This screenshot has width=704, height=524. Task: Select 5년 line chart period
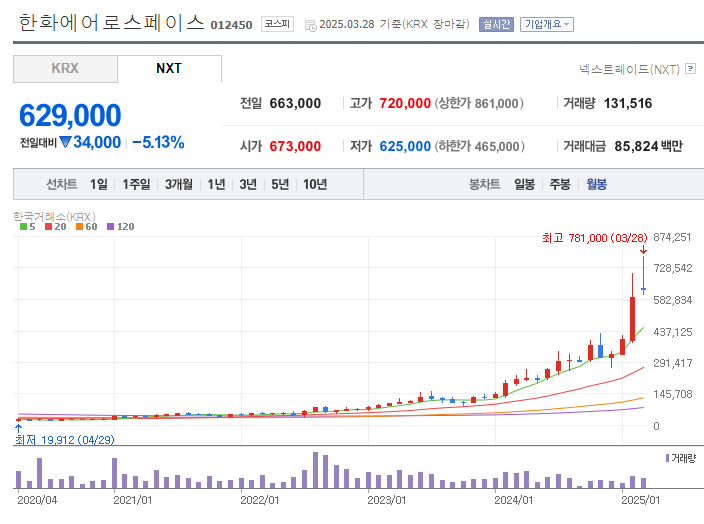click(280, 184)
